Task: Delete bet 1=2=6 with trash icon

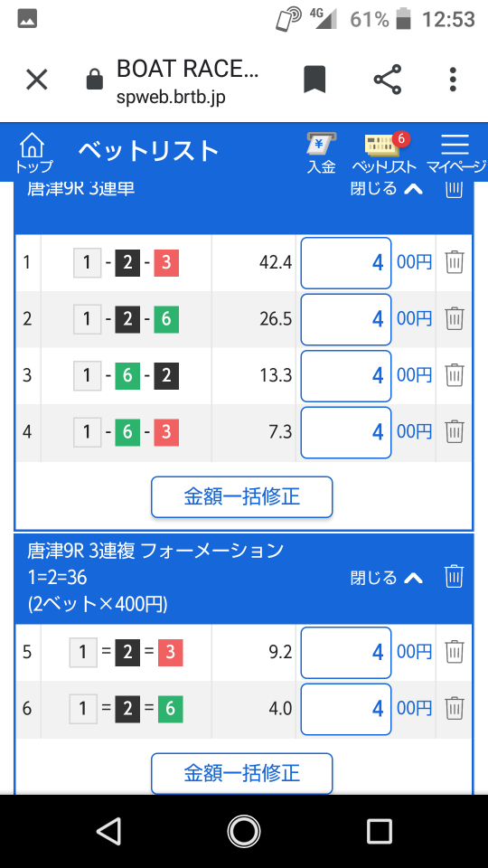Action: 455,708
